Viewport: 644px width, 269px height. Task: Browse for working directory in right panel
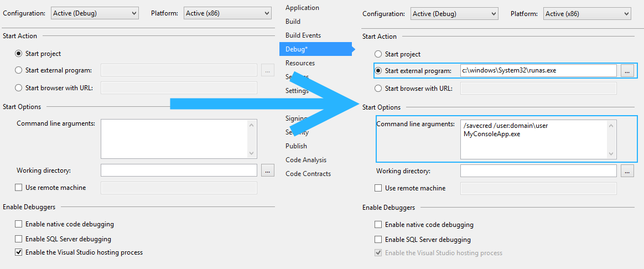click(x=627, y=171)
